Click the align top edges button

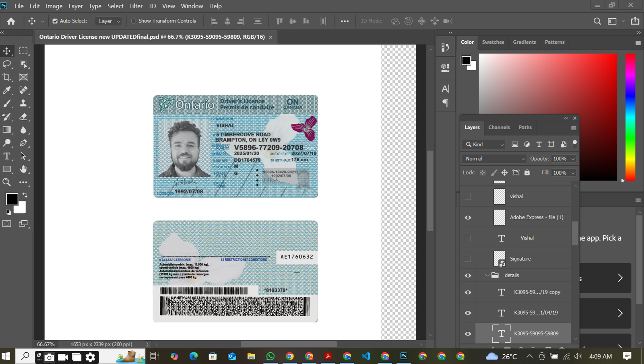click(x=280, y=21)
